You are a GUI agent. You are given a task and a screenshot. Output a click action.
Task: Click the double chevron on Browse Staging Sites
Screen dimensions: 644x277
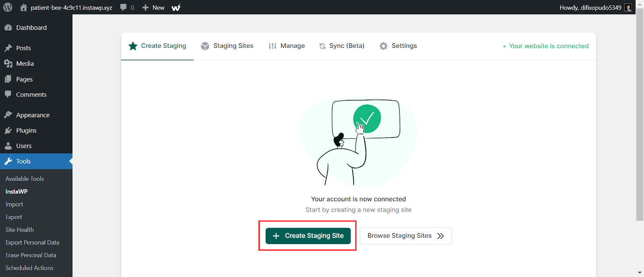coord(441,236)
